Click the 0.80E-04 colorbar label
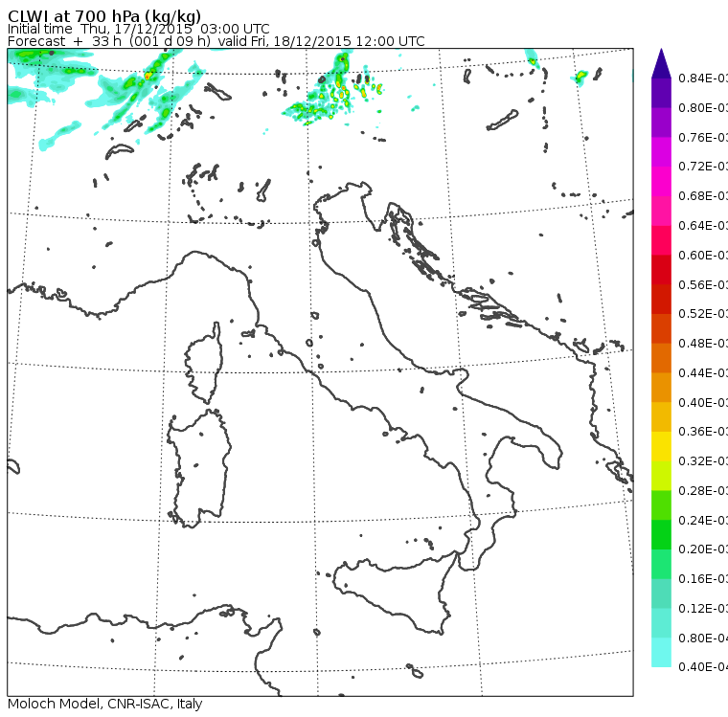This screenshot has height=717, width=728. (703, 639)
